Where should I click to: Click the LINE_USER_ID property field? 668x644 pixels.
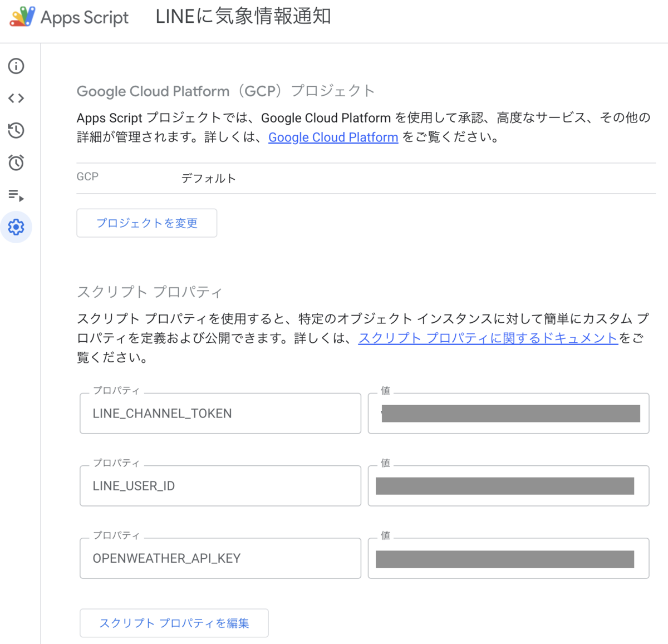220,486
